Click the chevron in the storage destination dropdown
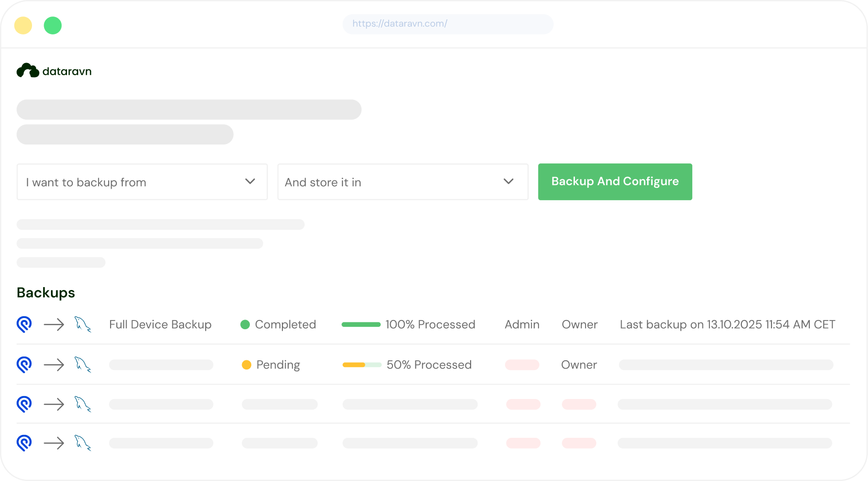 click(508, 181)
